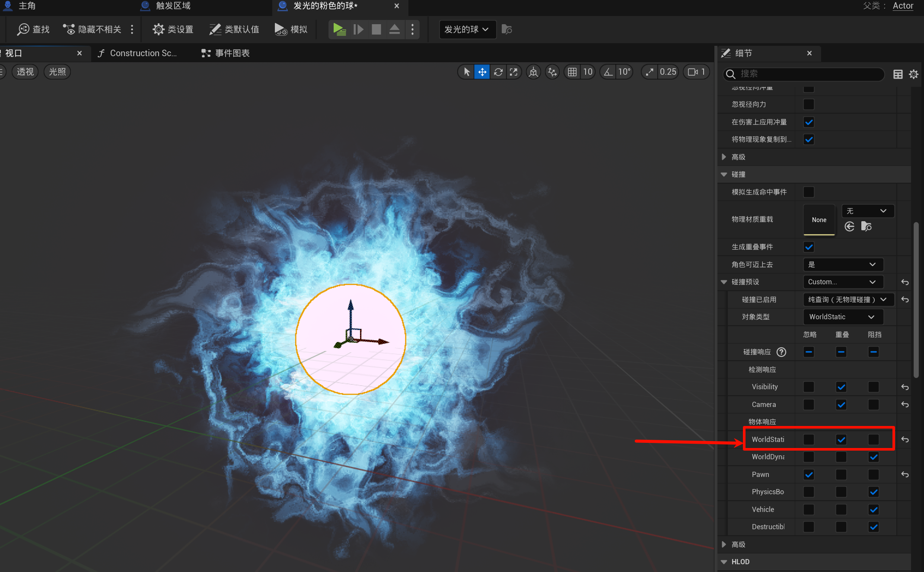The height and width of the screenshot is (572, 924).
Task: Reset collision preset to default arrow
Action: click(x=905, y=282)
